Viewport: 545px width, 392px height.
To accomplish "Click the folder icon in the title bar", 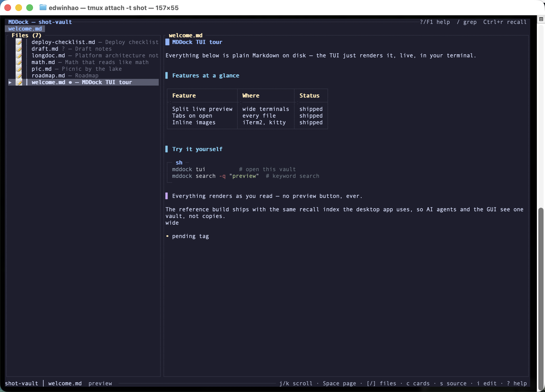I will [x=43, y=7].
